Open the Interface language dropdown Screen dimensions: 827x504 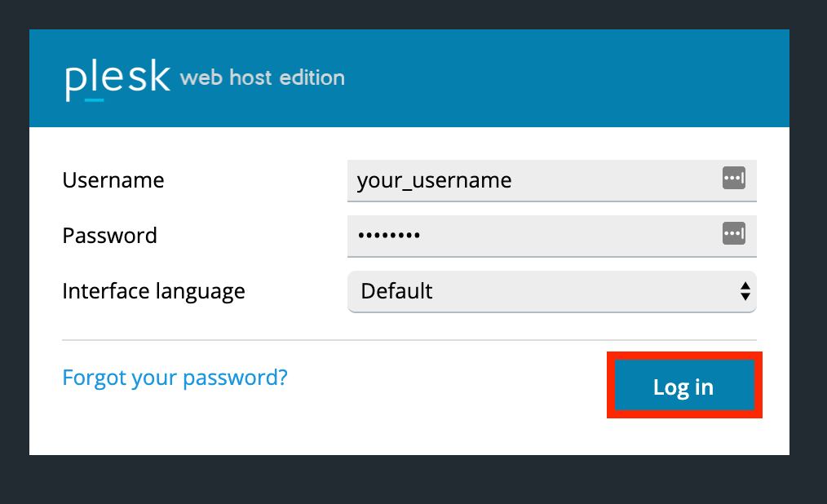[551, 291]
